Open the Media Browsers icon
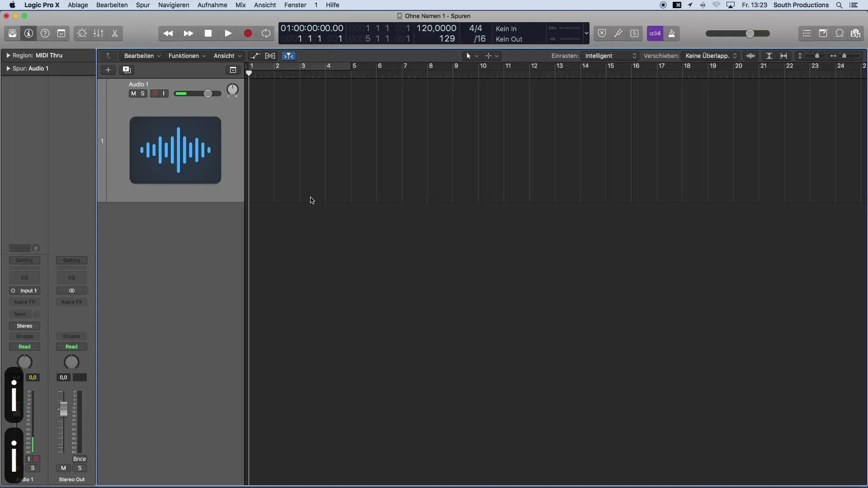This screenshot has height=488, width=868. [855, 33]
